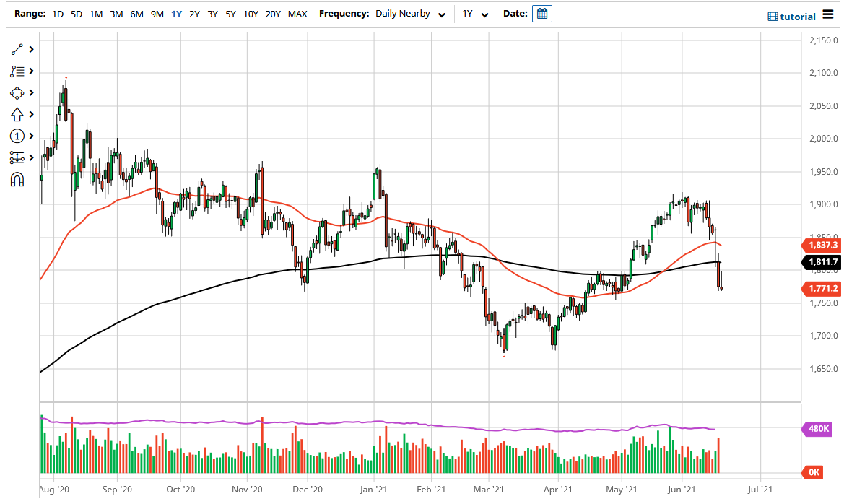Select the active 1Y range
Image resolution: width=844 pixels, height=504 pixels.
(x=177, y=14)
